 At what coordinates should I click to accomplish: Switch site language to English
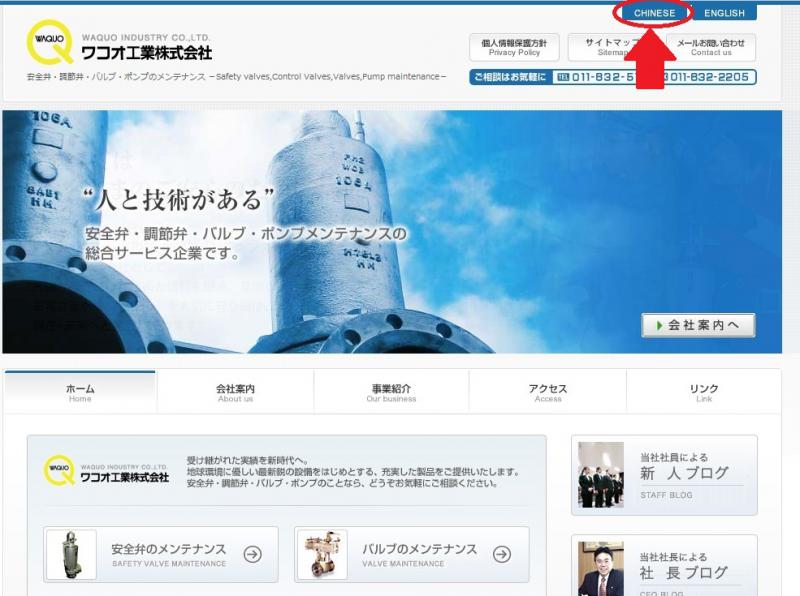pos(724,13)
